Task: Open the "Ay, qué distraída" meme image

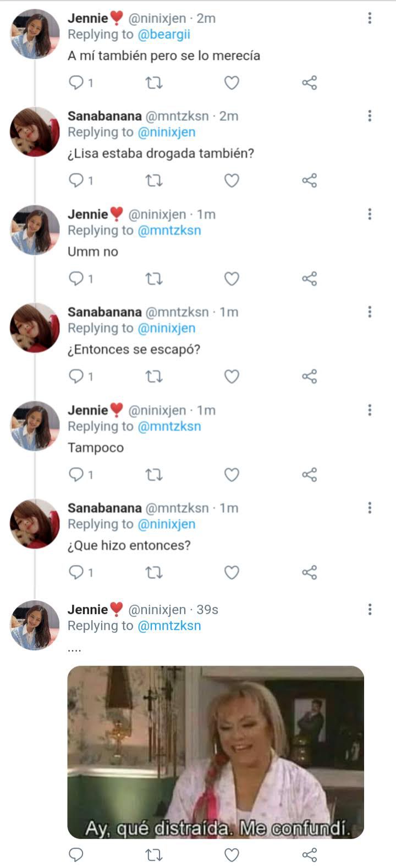Action: click(216, 752)
